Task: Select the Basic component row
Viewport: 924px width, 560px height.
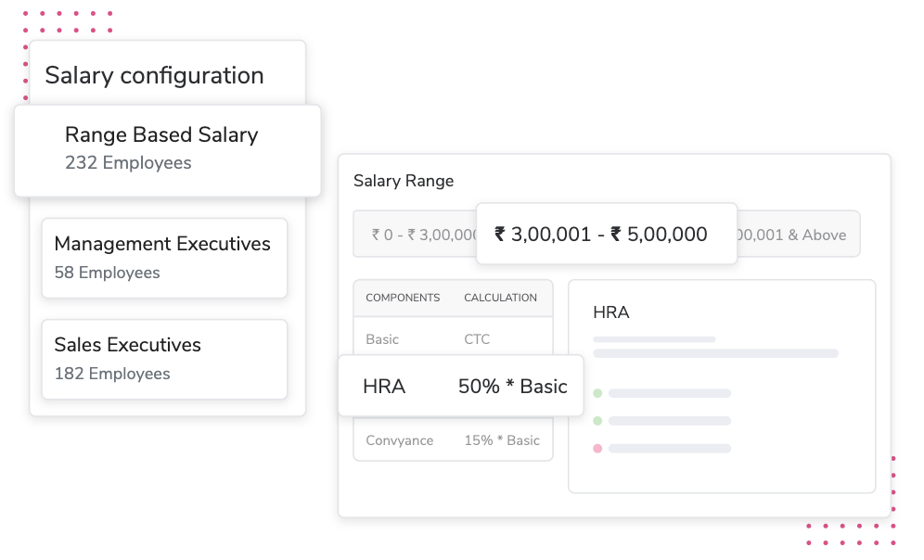Action: (382, 339)
